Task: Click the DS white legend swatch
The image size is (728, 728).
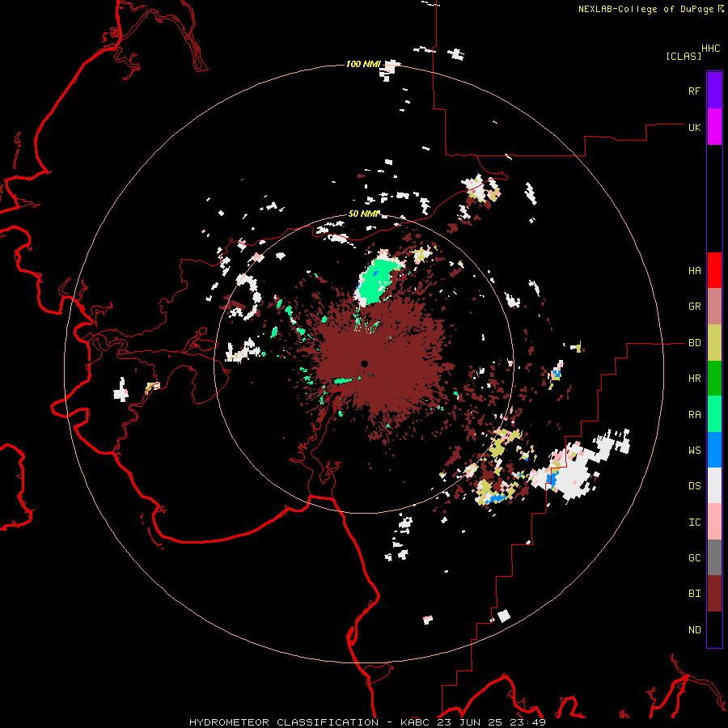Action: (x=714, y=485)
